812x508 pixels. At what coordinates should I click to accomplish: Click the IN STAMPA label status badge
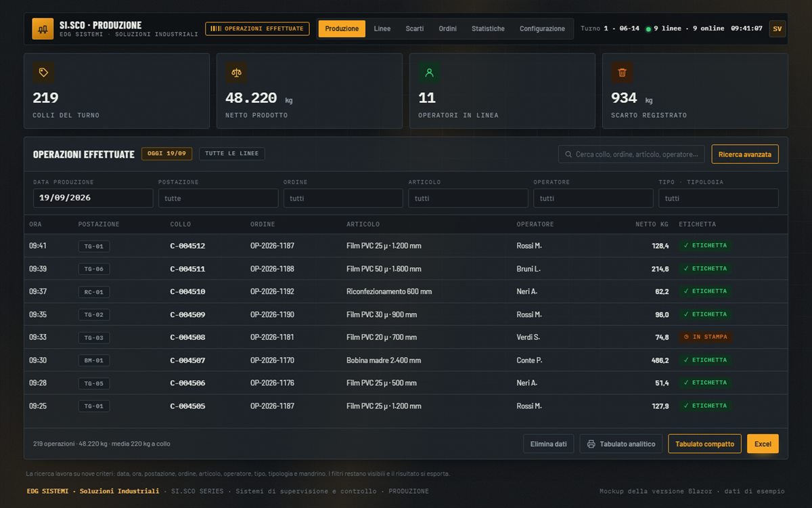(705, 337)
